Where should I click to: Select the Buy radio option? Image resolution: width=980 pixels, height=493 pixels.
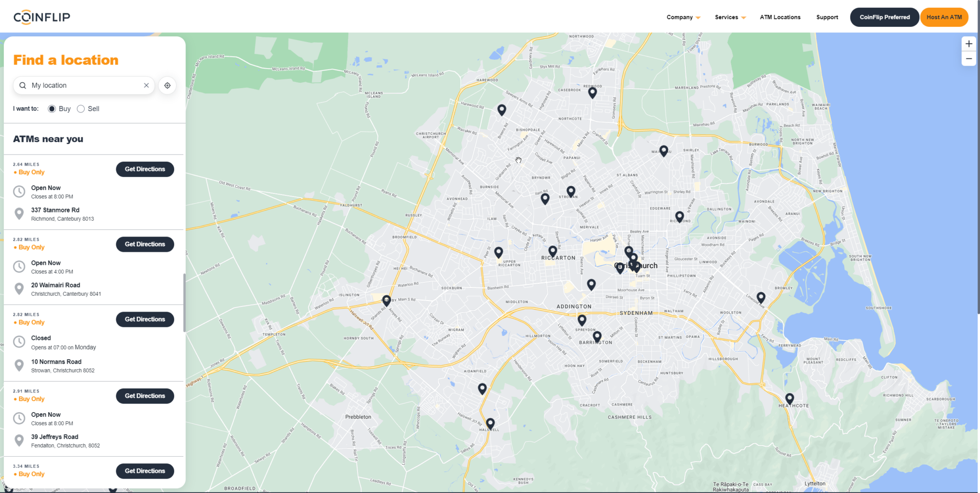52,109
